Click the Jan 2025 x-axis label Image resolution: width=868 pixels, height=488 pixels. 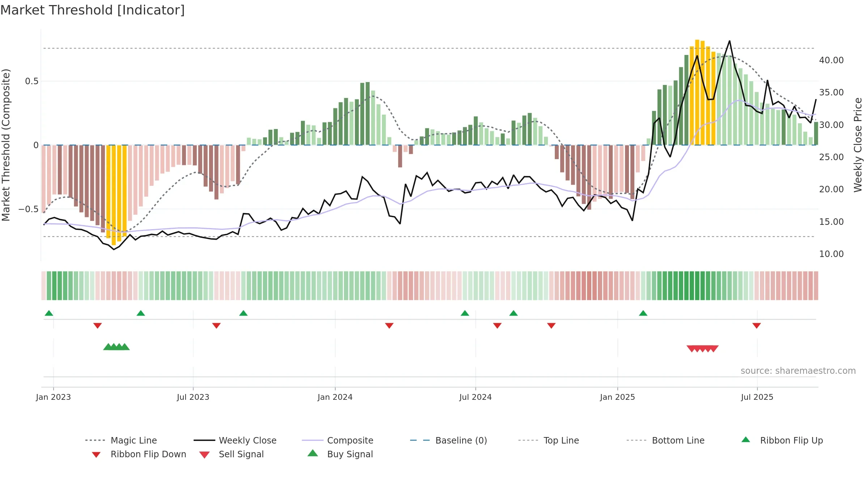618,397
